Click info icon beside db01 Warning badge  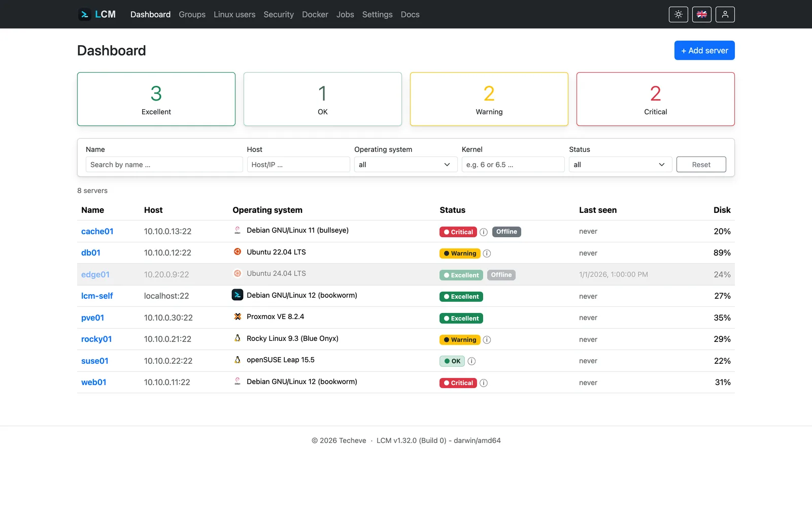tap(487, 253)
